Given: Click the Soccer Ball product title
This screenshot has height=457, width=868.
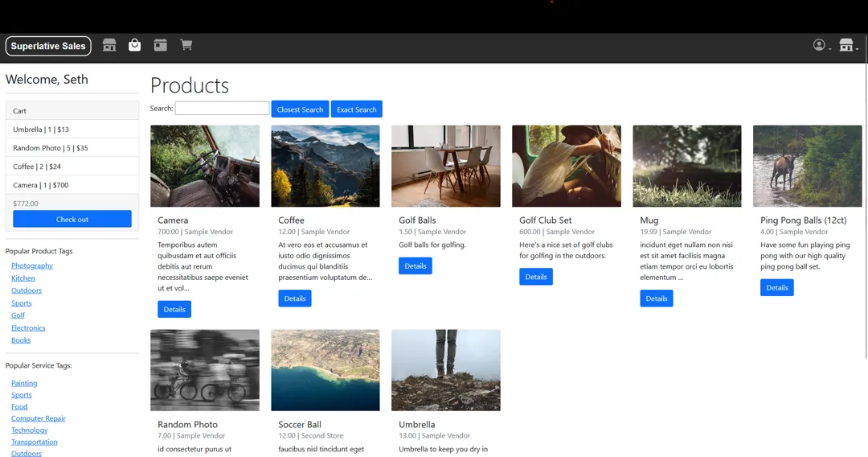Looking at the screenshot, I should coord(300,424).
